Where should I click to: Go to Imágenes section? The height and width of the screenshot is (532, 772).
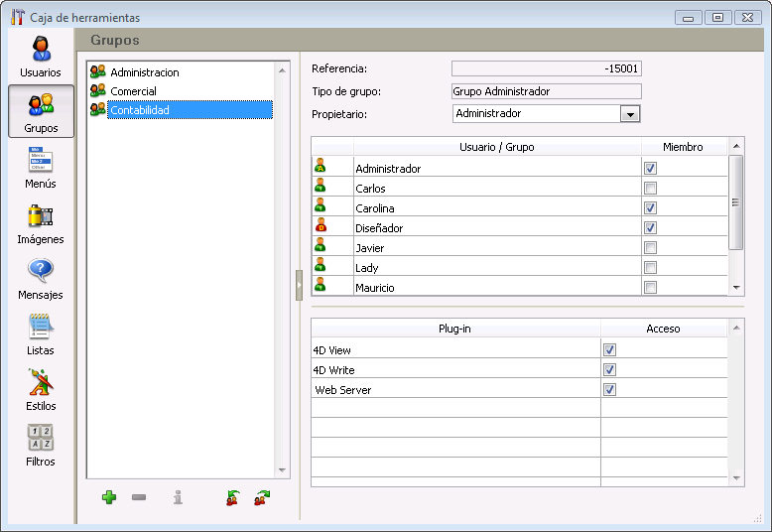(x=41, y=222)
